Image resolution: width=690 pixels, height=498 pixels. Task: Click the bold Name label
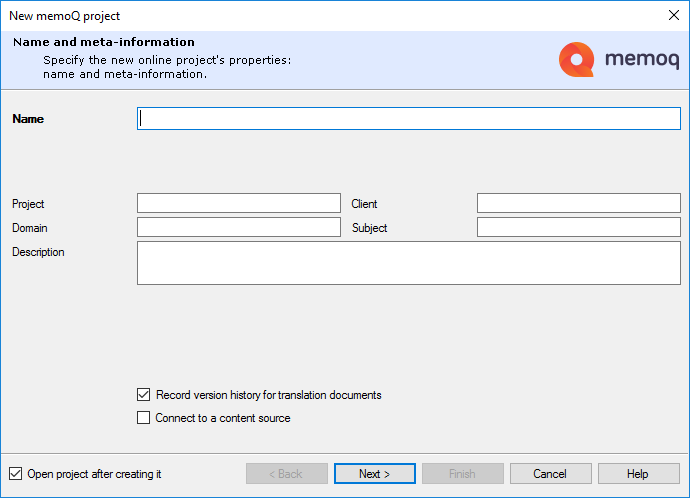click(28, 119)
